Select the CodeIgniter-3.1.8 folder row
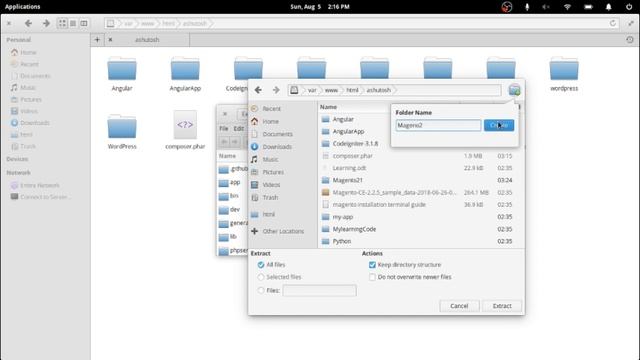 pos(420,144)
